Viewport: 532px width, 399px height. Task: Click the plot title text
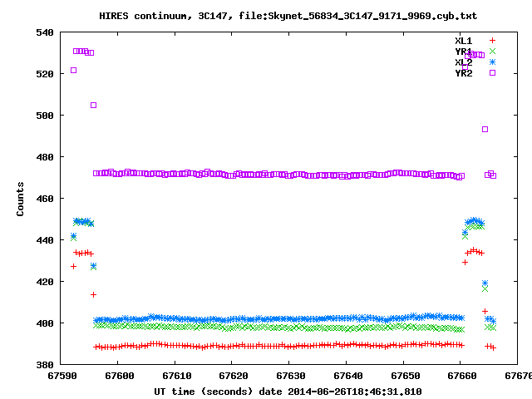point(288,16)
